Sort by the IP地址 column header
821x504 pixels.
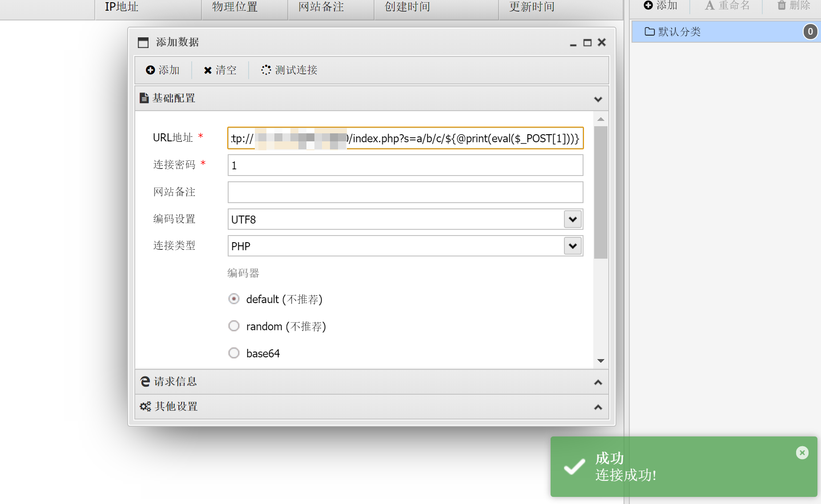point(148,8)
